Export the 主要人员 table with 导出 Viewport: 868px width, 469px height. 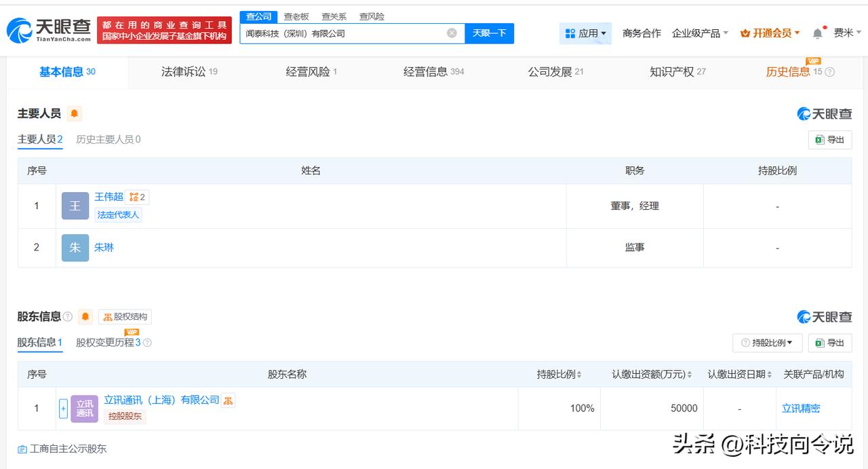tap(830, 140)
